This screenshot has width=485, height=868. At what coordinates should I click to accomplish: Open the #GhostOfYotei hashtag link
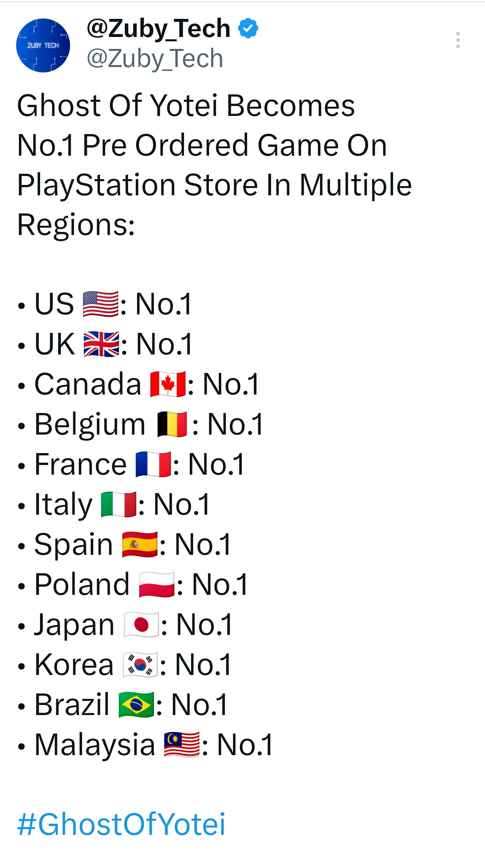pyautogui.click(x=121, y=824)
